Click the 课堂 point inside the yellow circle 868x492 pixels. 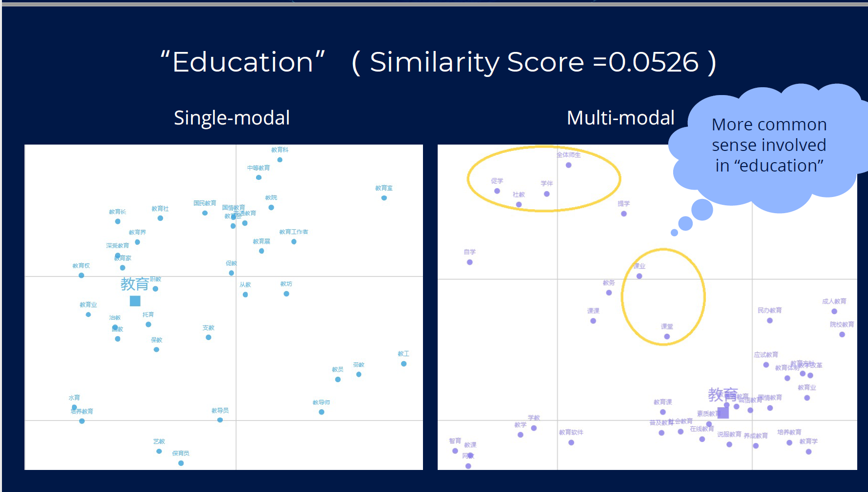pos(667,337)
